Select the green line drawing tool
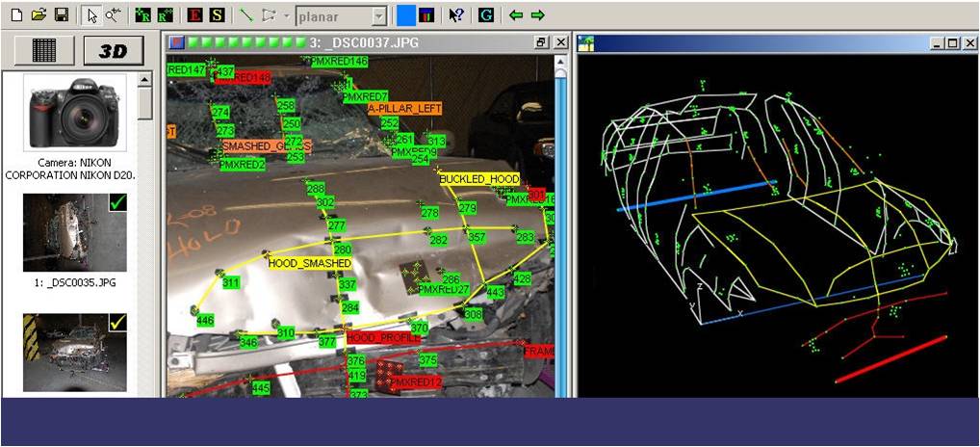This screenshot has height=447, width=980. pos(246,15)
